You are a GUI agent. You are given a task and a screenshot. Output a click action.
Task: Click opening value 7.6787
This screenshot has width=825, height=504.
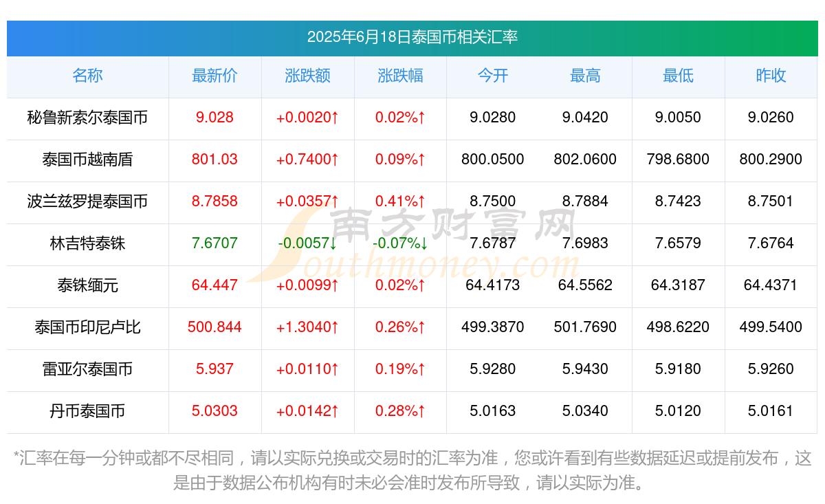(x=493, y=243)
